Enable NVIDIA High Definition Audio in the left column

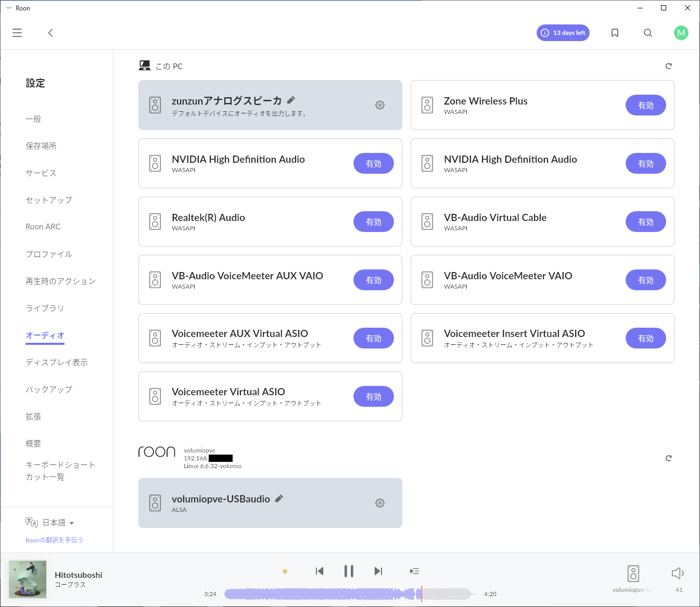click(x=374, y=163)
